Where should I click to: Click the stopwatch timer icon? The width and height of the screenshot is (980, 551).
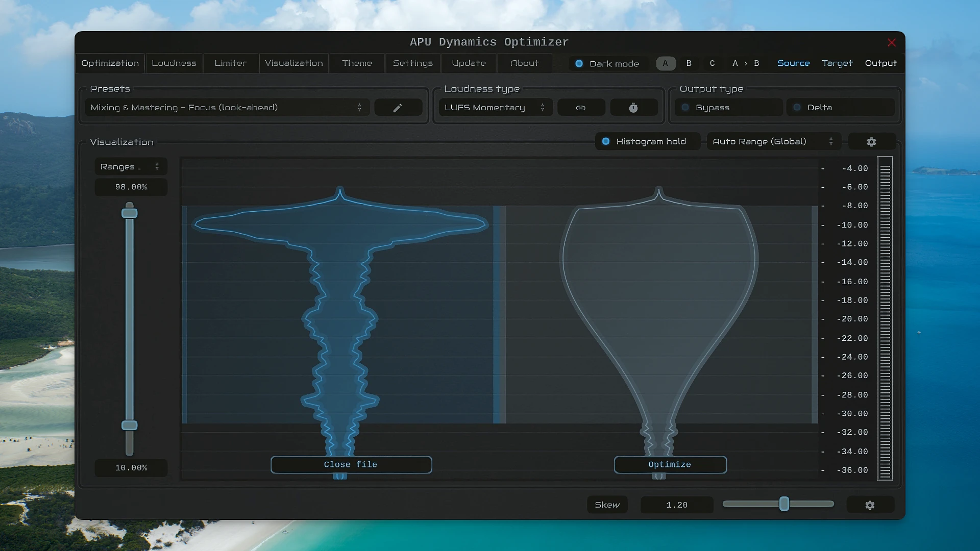click(x=633, y=108)
